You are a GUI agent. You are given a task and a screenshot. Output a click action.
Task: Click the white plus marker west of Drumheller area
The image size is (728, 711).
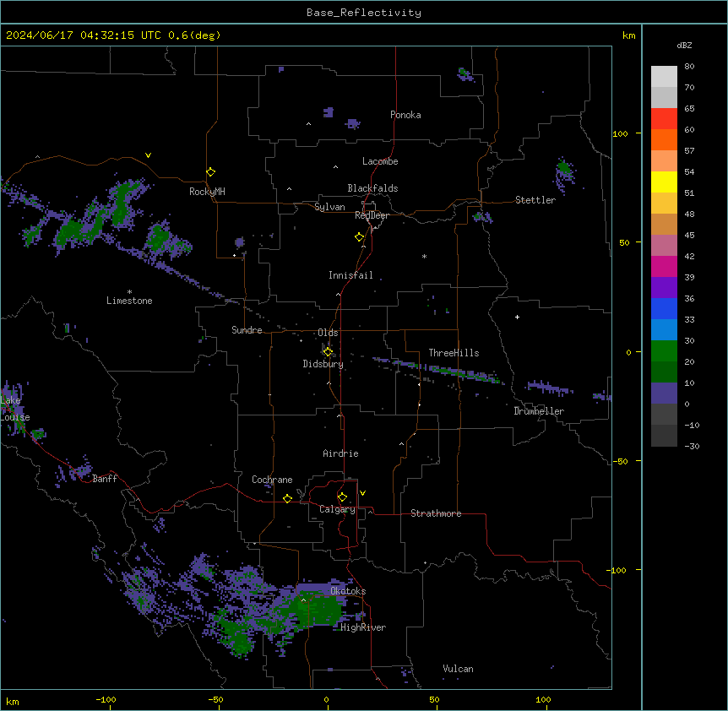pos(517,317)
